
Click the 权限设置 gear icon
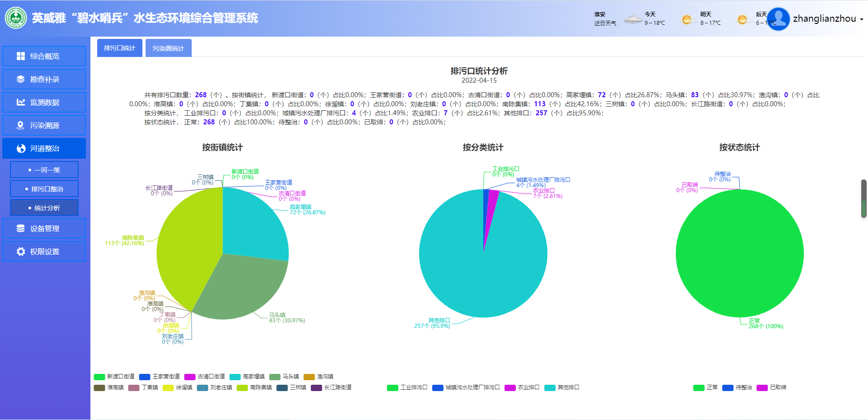(21, 251)
